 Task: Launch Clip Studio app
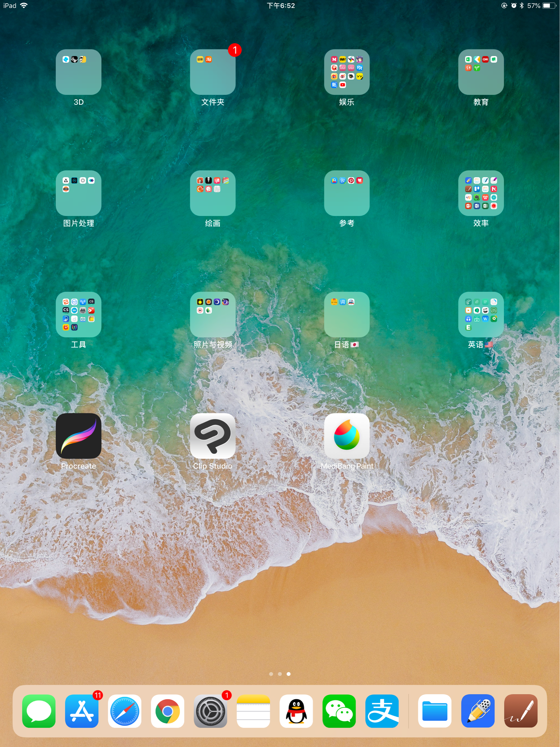click(x=213, y=436)
